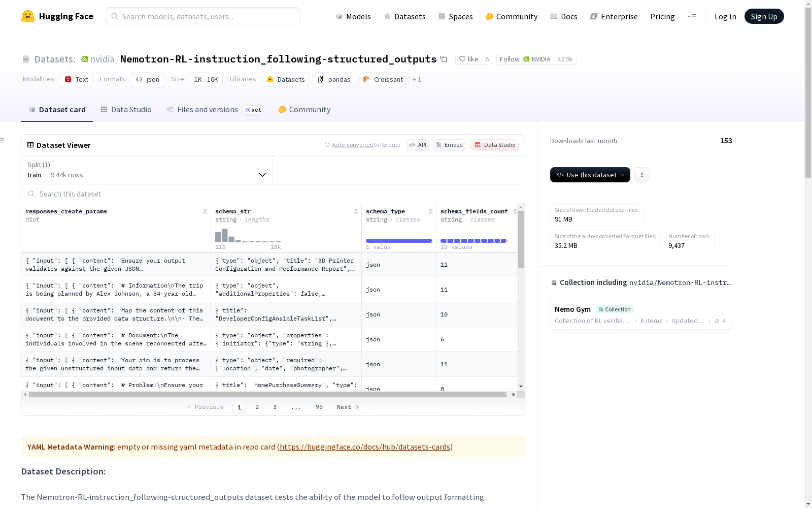Open Datasets in the top navigation

404,16
